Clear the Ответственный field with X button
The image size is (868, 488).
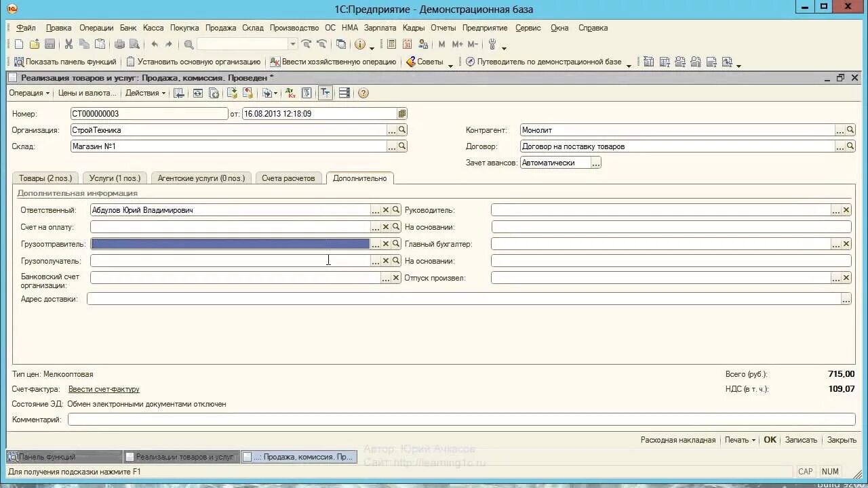386,210
